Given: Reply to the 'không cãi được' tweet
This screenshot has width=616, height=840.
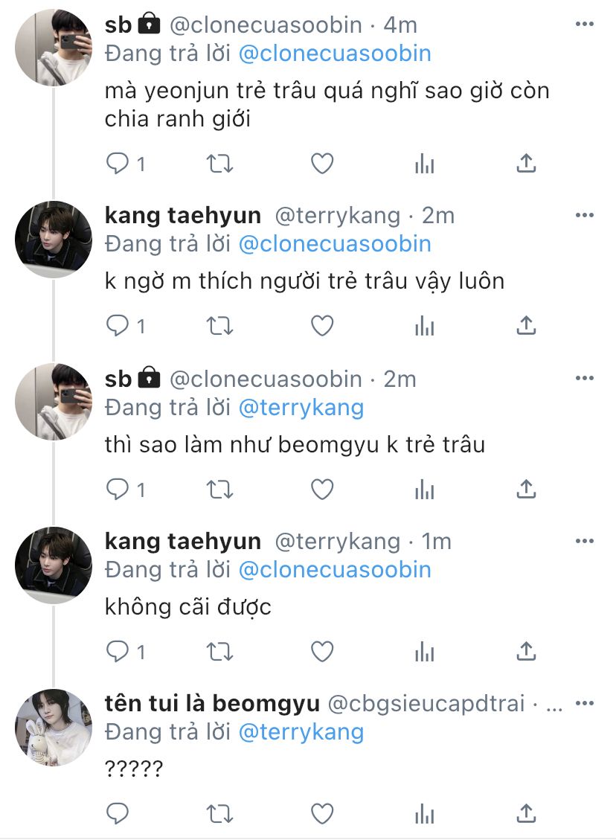Looking at the screenshot, I should coord(118,652).
